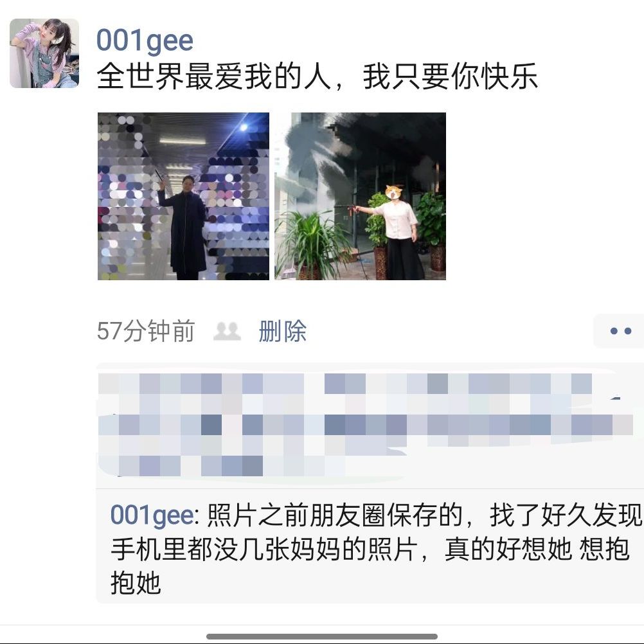This screenshot has width=644, height=644.
Task: Tap the caption phrase 我只要你快乐
Action: point(450,76)
